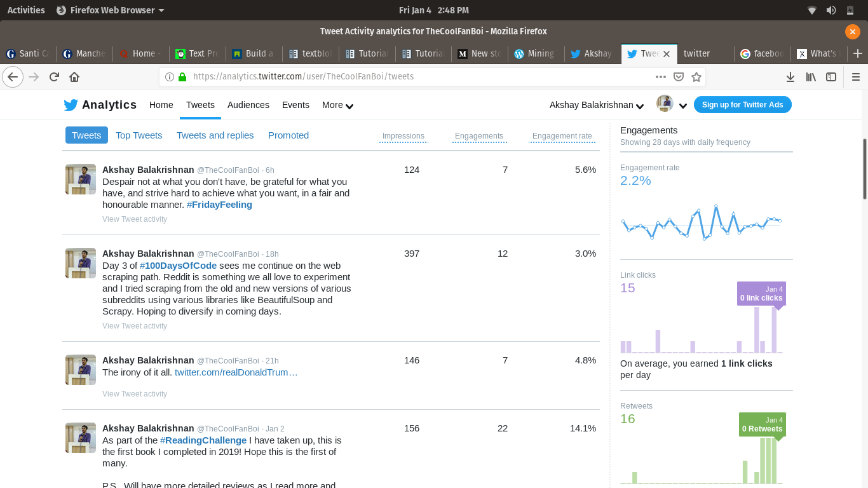Open a new tab with the plus button
The image size is (868, 488).
click(858, 53)
